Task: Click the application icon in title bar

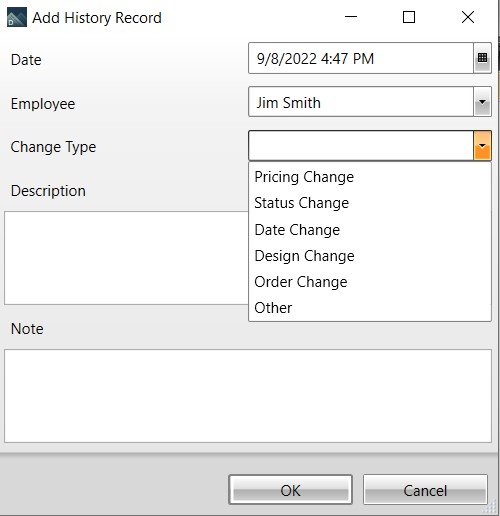Action: pyautogui.click(x=17, y=17)
